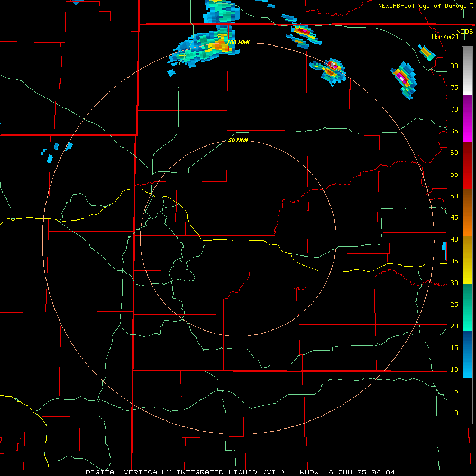Click the legend value 45
The height and width of the screenshot is (476, 476).
[x=454, y=218]
